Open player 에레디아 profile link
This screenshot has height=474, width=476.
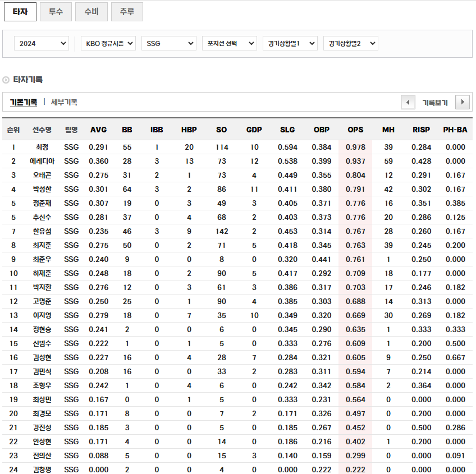42,161
